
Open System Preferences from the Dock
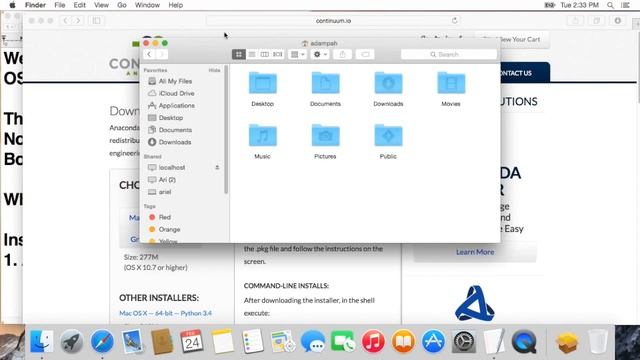click(464, 341)
